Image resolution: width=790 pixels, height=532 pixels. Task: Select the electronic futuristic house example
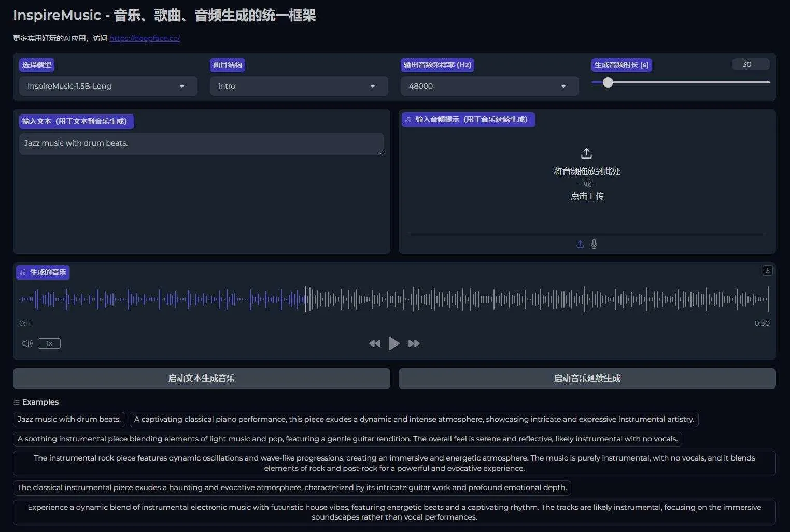coord(394,512)
